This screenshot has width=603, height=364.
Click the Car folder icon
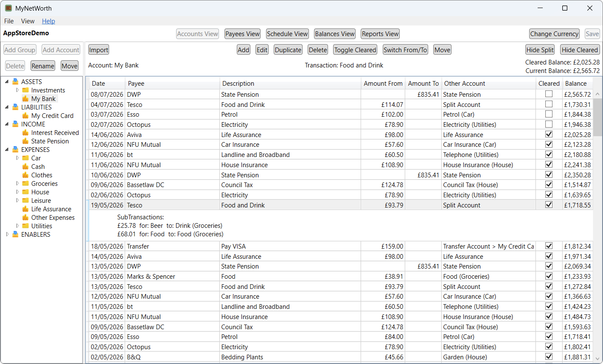click(x=25, y=158)
